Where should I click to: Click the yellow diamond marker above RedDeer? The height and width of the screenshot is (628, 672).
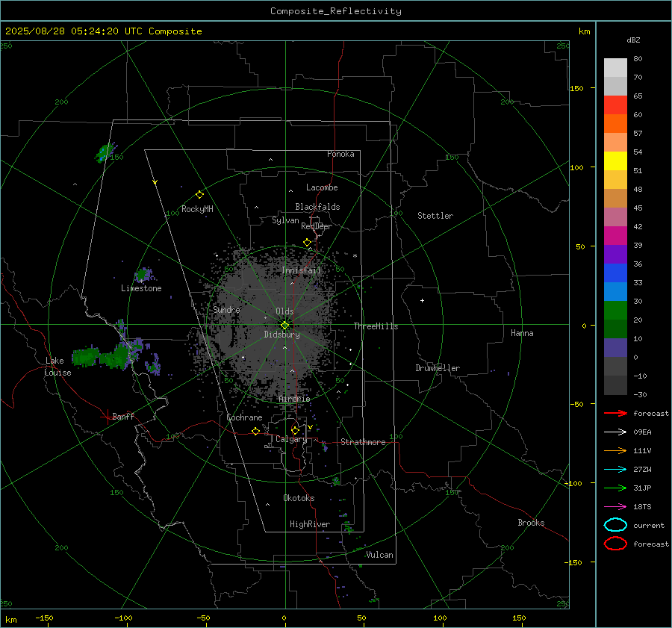click(x=308, y=242)
